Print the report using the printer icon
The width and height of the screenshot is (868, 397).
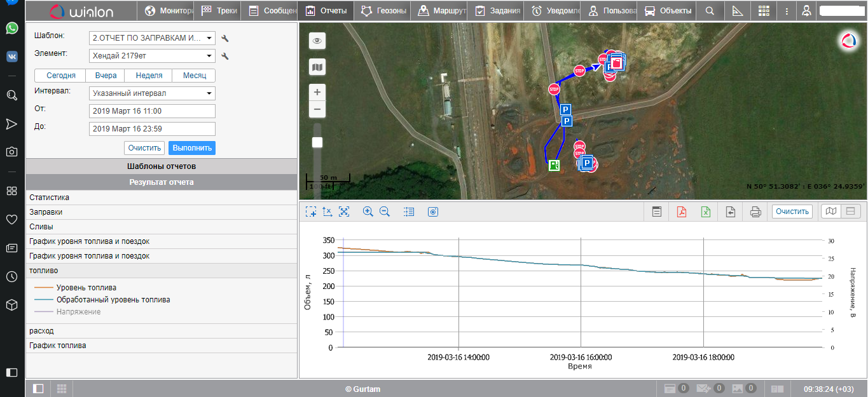coord(755,212)
